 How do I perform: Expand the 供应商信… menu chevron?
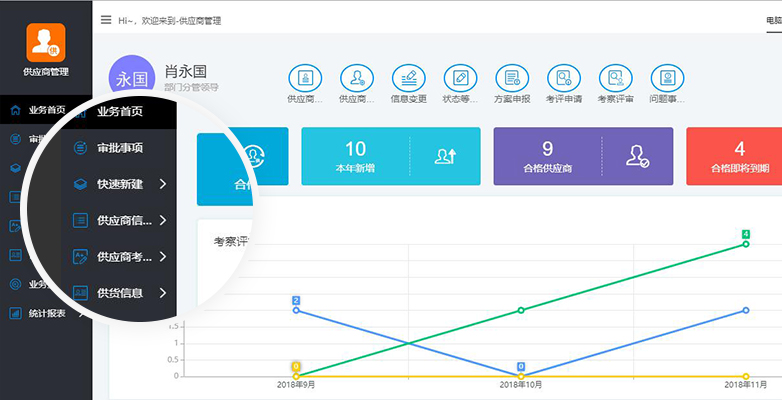click(163, 220)
